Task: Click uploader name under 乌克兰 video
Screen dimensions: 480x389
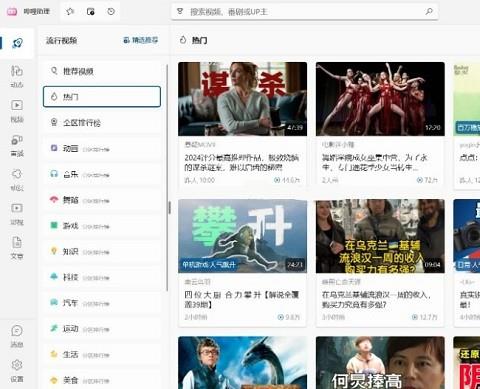Action: pyautogui.click(x=341, y=282)
